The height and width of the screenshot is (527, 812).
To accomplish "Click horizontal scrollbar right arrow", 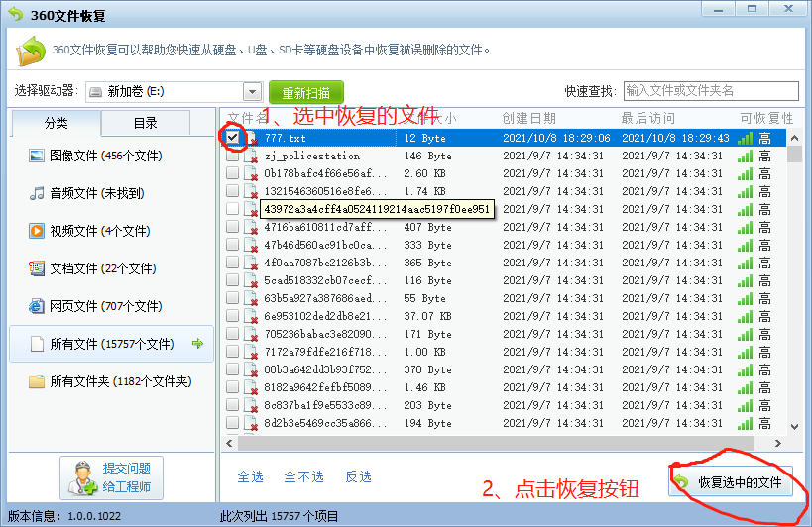I will coord(778,443).
